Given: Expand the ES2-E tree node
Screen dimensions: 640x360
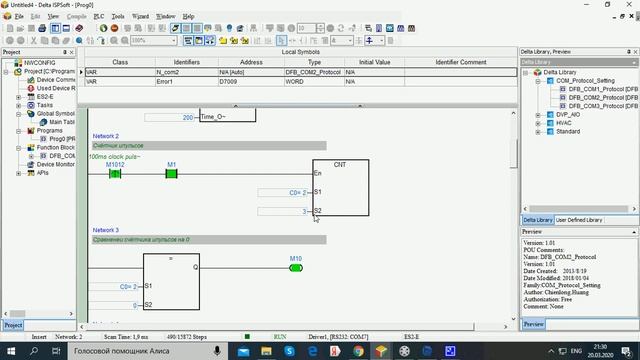Looking at the screenshot, I should (18, 97).
